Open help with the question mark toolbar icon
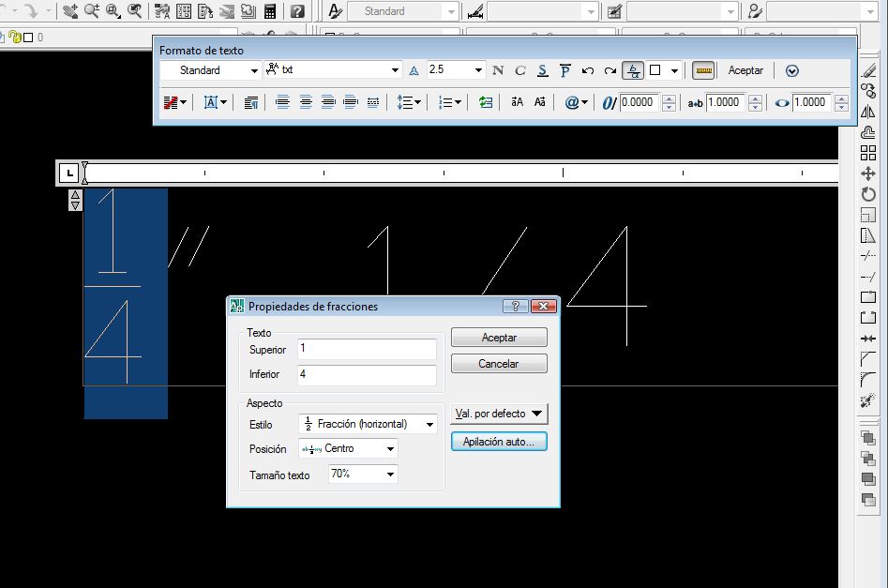The width and height of the screenshot is (888, 588). (x=297, y=11)
